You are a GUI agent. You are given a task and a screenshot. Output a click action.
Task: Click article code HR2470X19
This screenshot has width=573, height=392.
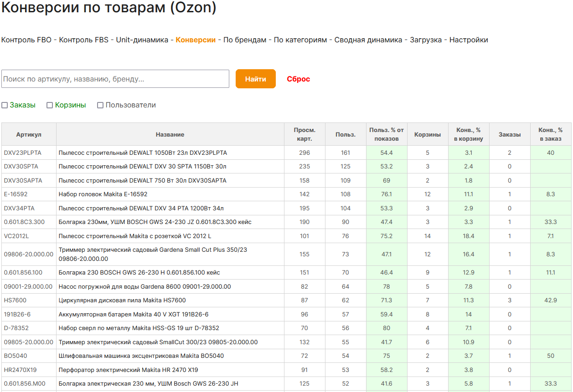coord(21,370)
